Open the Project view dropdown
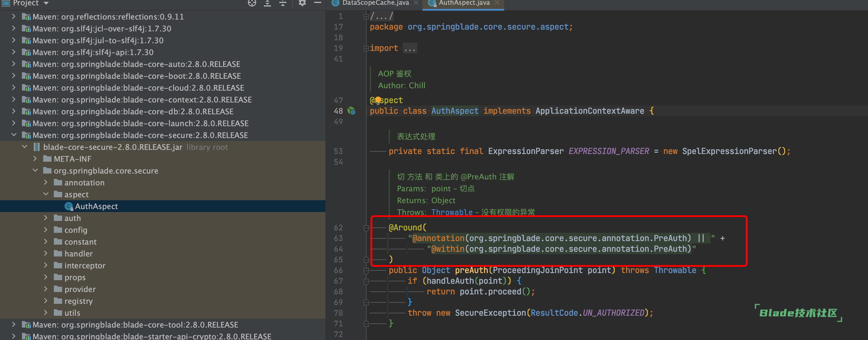The image size is (868, 340). [46, 3]
